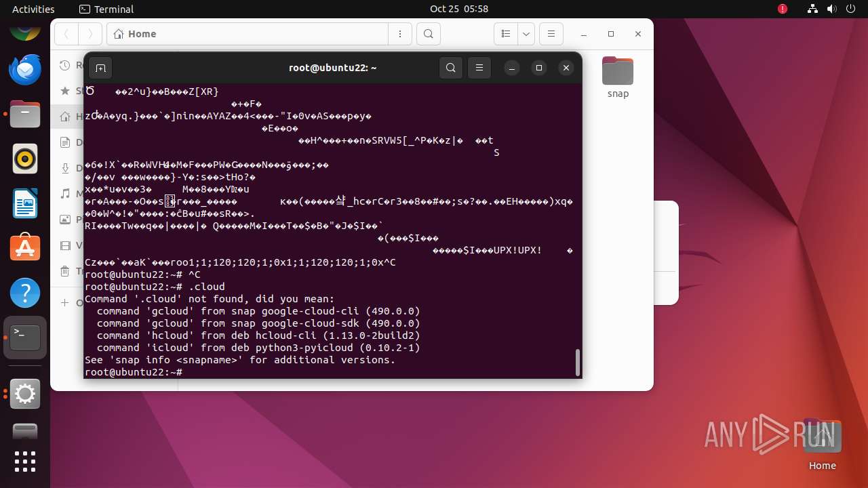This screenshot has width=868, height=488.
Task: Go forward in Files window
Action: click(x=90, y=34)
